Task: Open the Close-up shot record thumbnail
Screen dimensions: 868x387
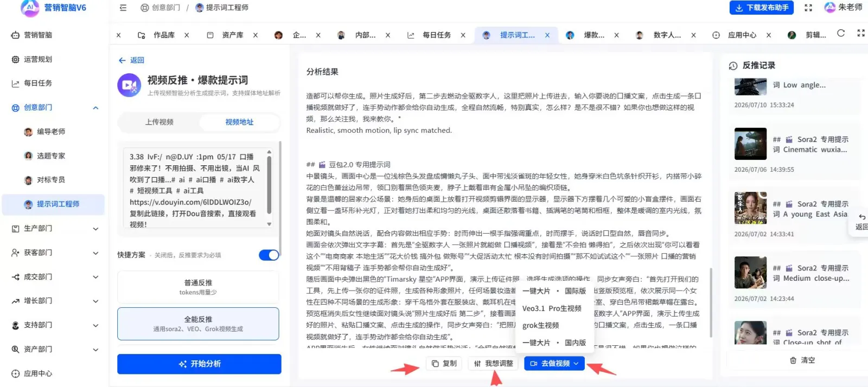Action: coord(750,333)
